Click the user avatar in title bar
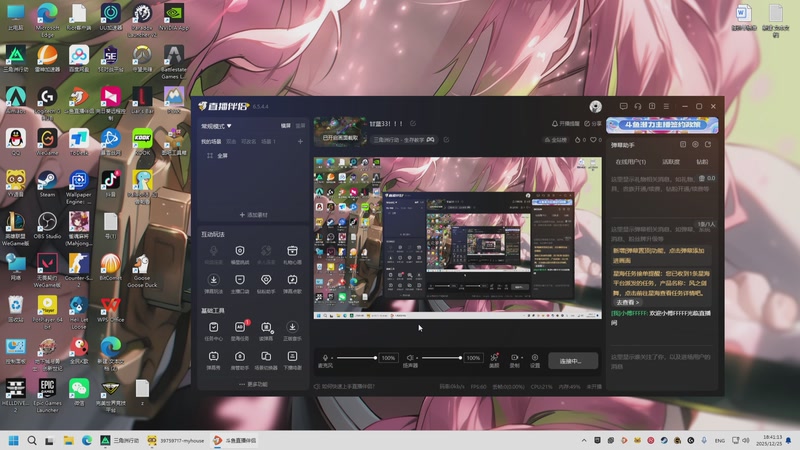Screen dimensions: 800x450 pyautogui.click(x=595, y=106)
